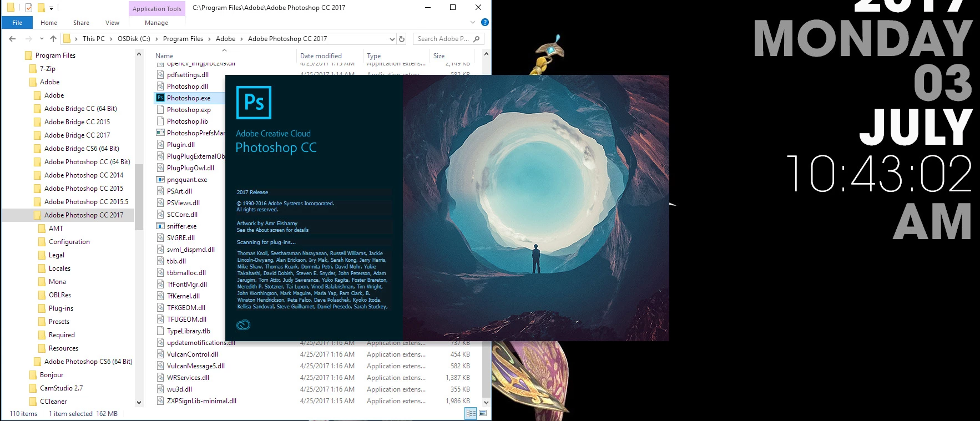The height and width of the screenshot is (421, 980).
Task: Select ZXPSignLib-minimal.dll file
Action: click(201, 401)
